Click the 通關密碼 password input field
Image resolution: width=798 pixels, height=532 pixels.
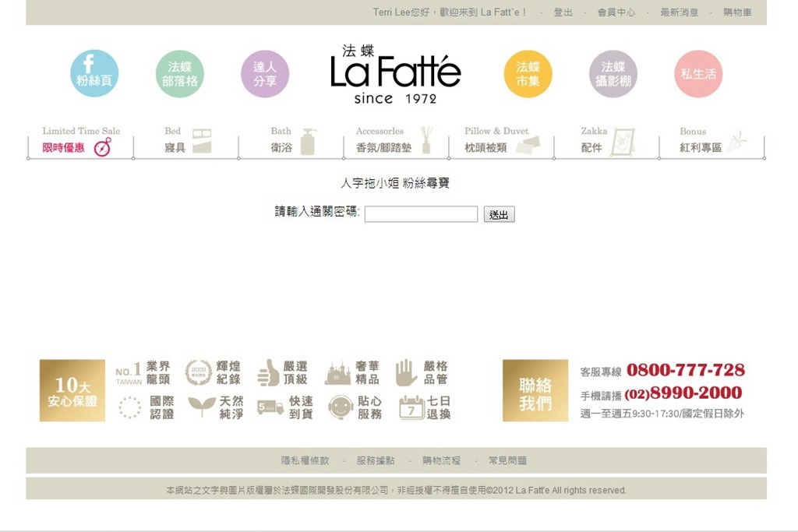point(421,214)
